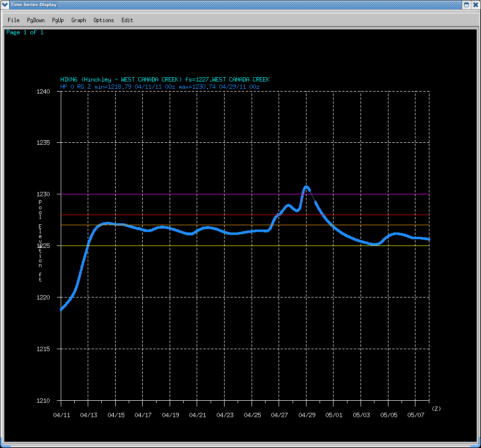Click the min=1218.79 max=1230.74 info line
This screenshot has height=448, width=481.
pos(160,87)
